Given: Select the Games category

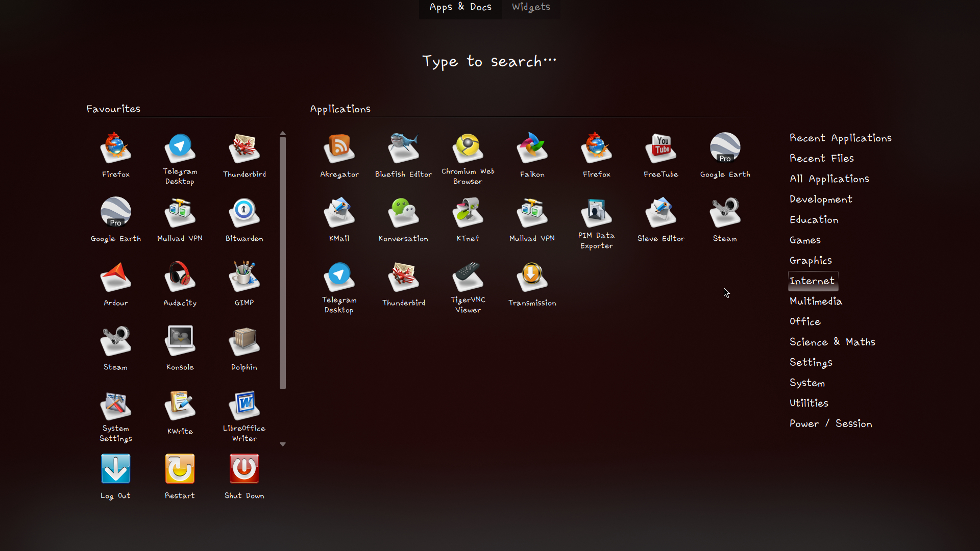Looking at the screenshot, I should pos(805,240).
